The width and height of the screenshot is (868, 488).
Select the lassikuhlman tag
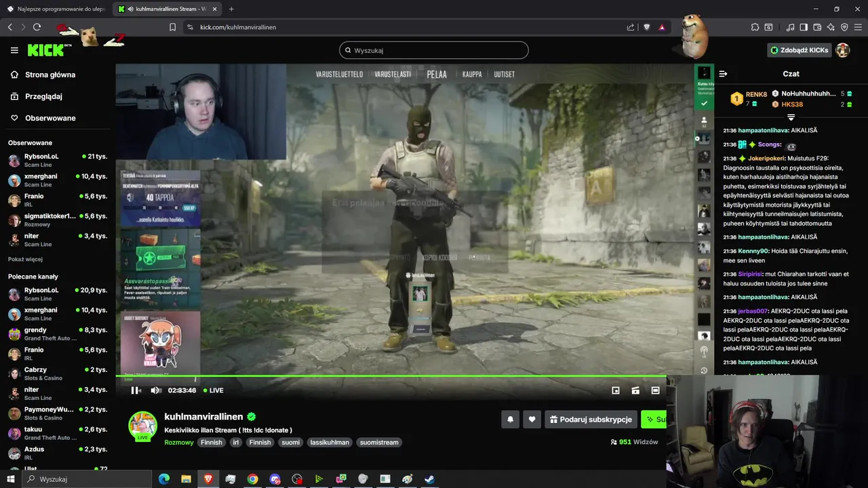pos(329,443)
